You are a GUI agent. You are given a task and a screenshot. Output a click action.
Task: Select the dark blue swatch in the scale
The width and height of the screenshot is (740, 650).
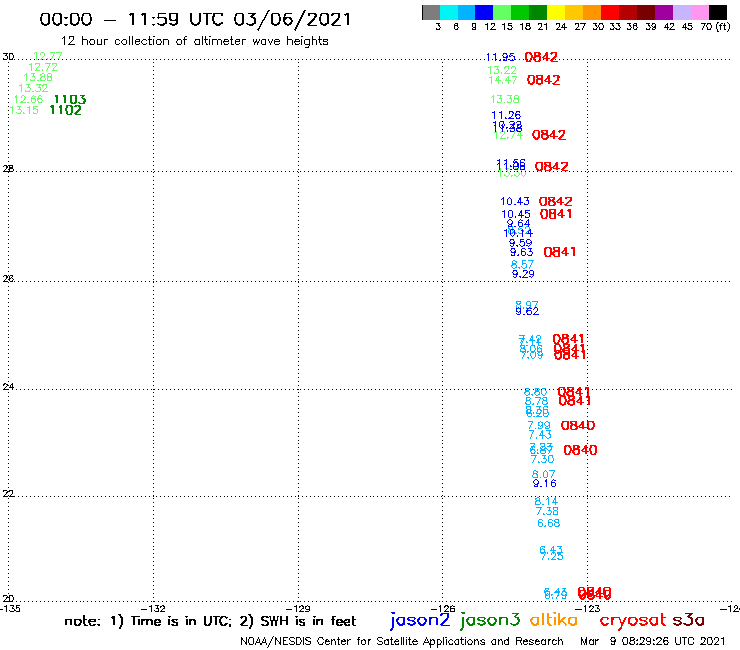pyautogui.click(x=484, y=12)
